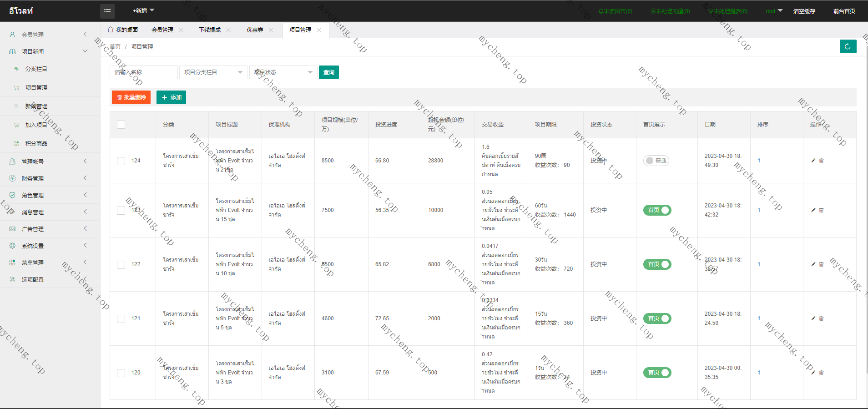This screenshot has width=868, height=409.
Task: Click edit pencil icon for row 123
Action: [813, 210]
